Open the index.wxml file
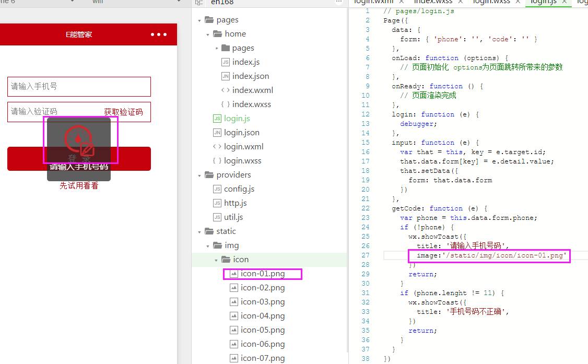588x364 pixels. point(252,90)
